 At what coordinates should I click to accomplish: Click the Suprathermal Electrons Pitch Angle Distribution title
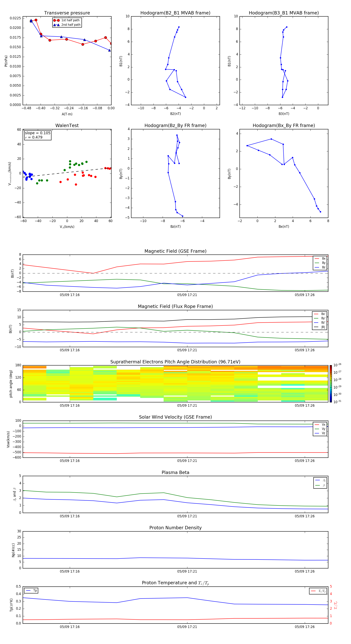click(175, 362)
